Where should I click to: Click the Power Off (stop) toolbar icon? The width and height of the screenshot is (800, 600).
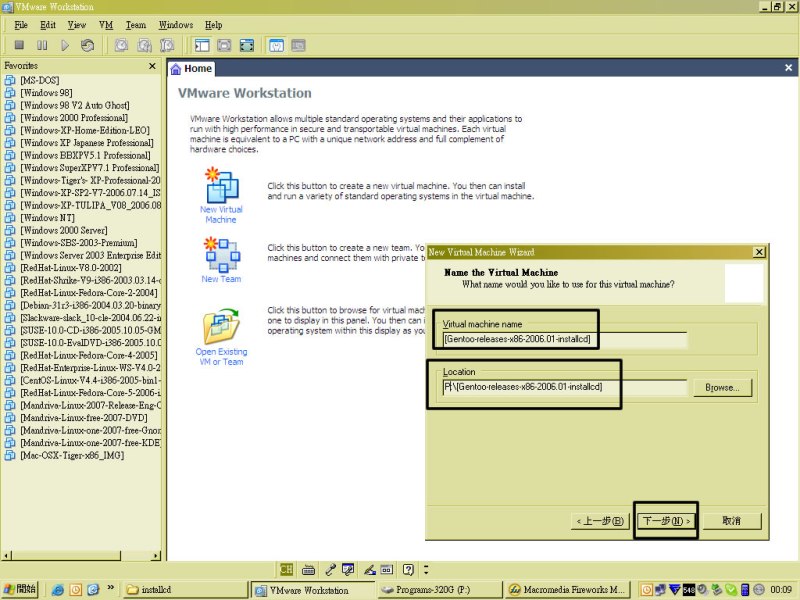tap(19, 45)
